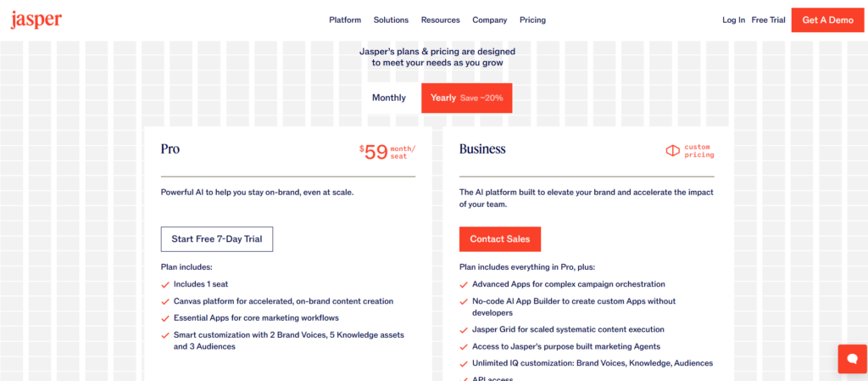868x381 pixels.
Task: Expand the Platform menu
Action: (x=345, y=20)
